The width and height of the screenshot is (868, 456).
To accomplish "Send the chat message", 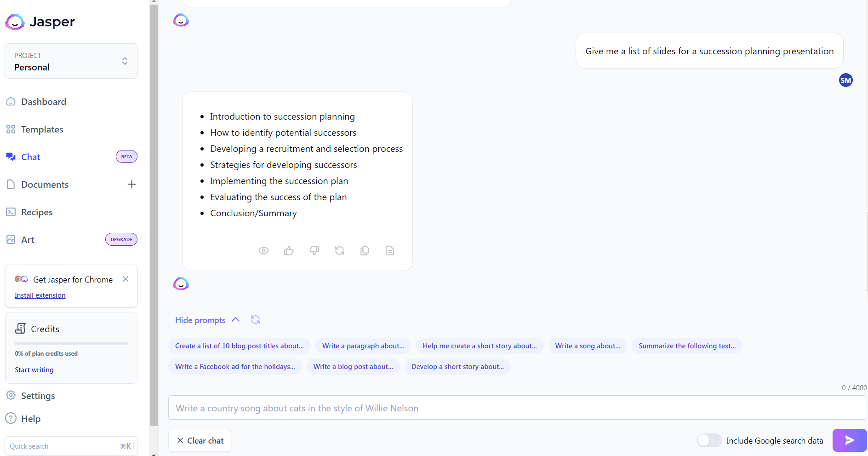I will 850,440.
